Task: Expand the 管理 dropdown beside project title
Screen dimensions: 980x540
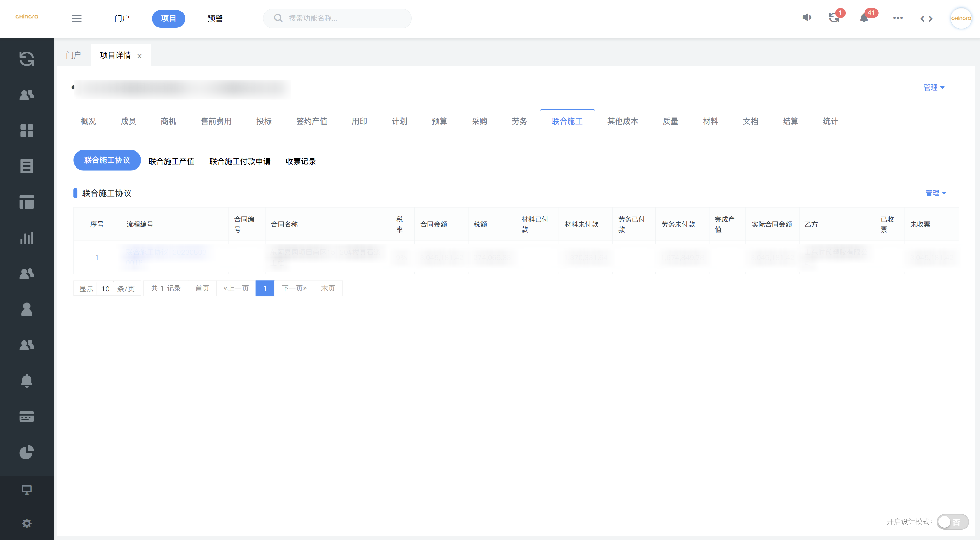Action: 934,88
